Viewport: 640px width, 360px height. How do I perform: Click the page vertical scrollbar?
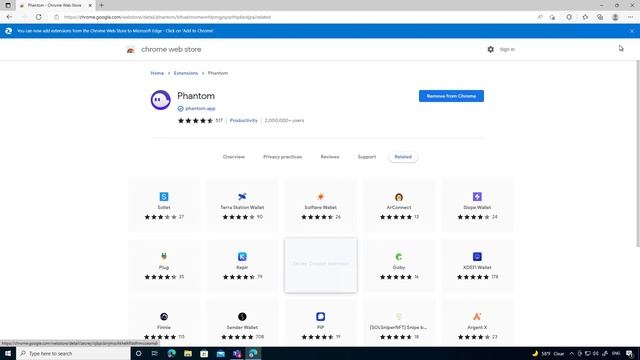pos(638,153)
